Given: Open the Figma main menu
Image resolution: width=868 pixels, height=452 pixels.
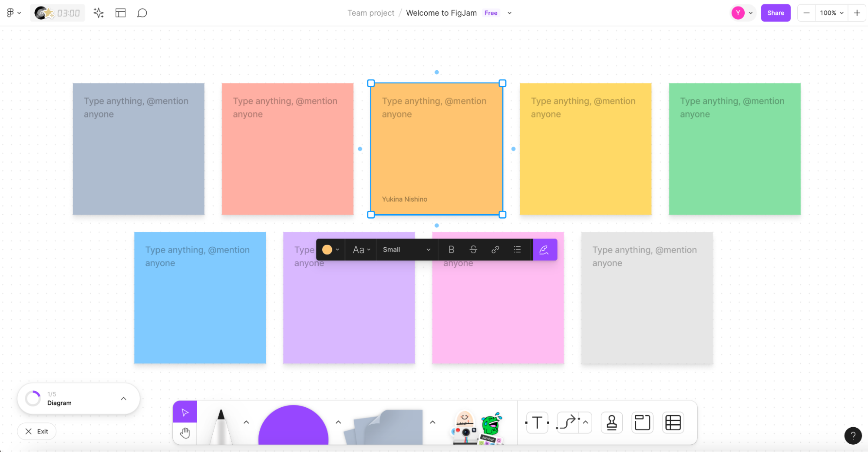Looking at the screenshot, I should click(13, 13).
